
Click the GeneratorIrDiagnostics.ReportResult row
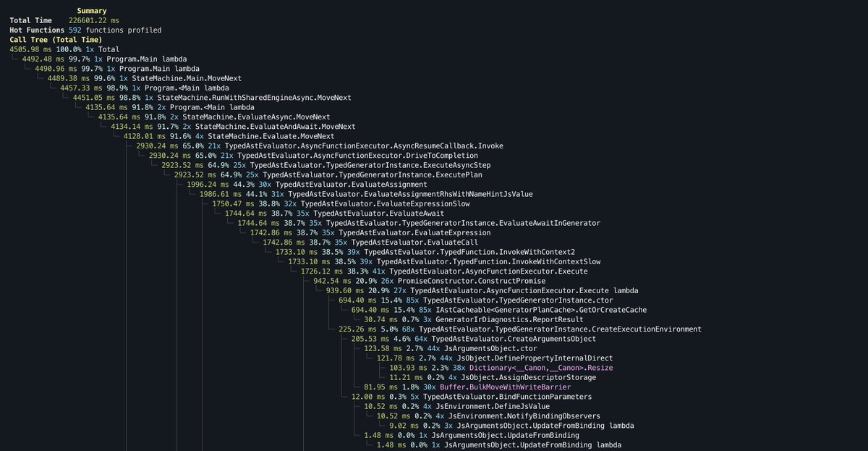click(474, 318)
